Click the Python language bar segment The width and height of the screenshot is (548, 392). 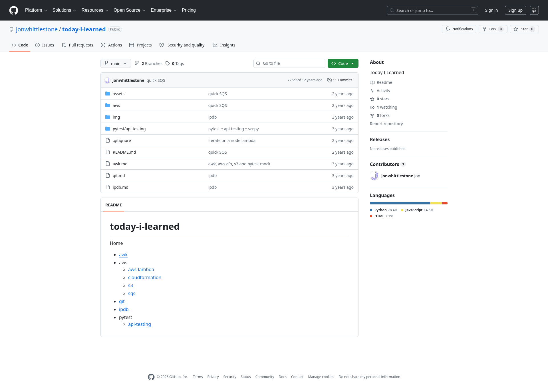400,203
